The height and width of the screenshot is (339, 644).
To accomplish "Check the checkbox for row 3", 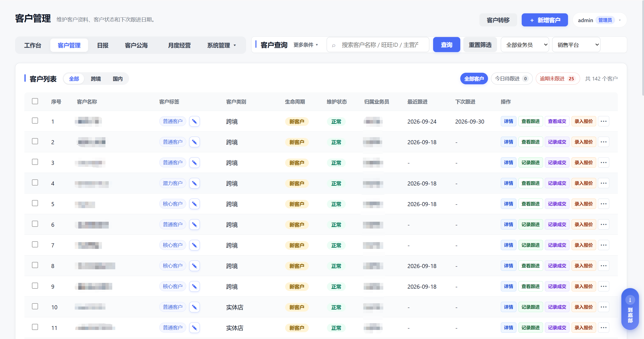I will (x=35, y=162).
